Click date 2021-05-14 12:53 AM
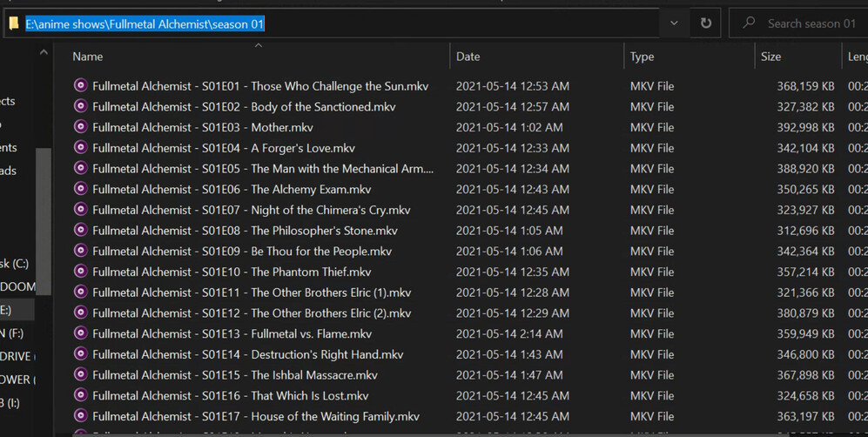868x437 pixels. point(513,85)
